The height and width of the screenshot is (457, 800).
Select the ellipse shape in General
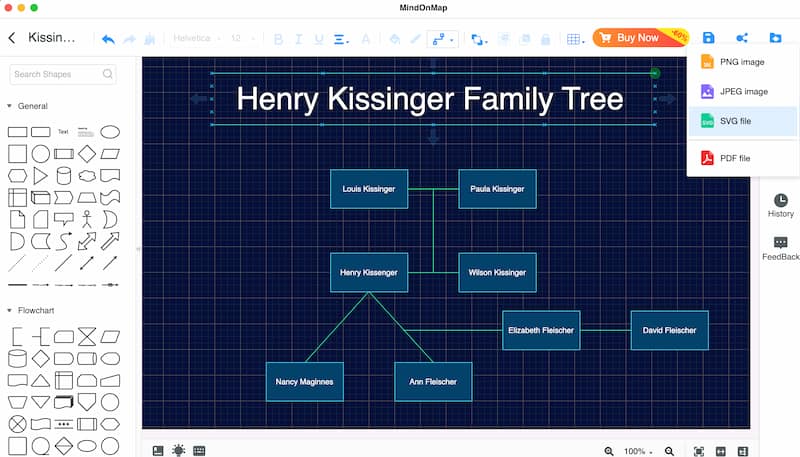pyautogui.click(x=110, y=132)
